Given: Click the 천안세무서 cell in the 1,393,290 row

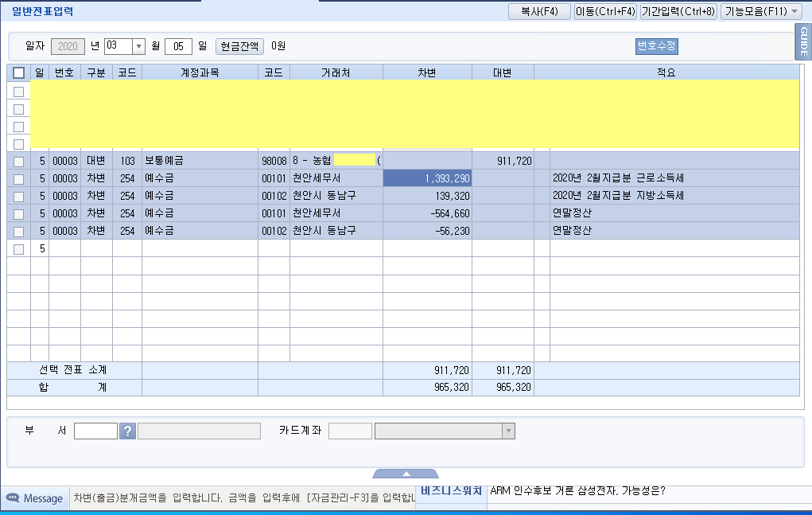Looking at the screenshot, I should (x=336, y=178).
